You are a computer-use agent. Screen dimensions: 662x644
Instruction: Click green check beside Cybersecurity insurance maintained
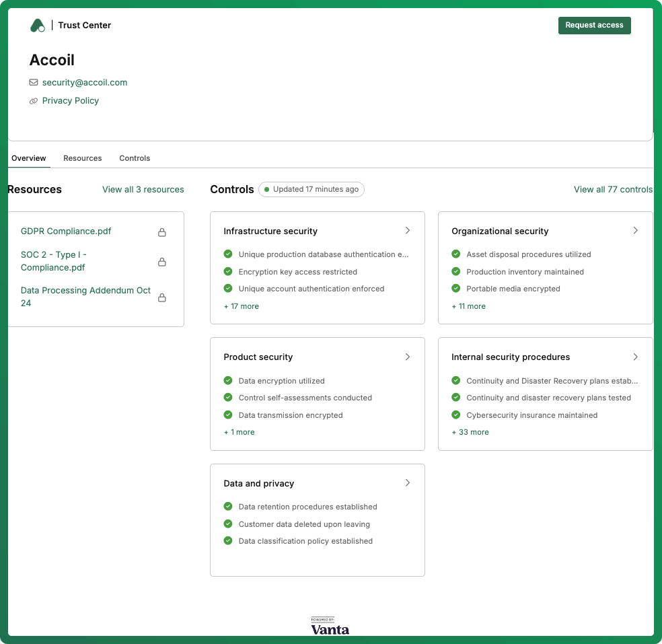[x=456, y=415]
